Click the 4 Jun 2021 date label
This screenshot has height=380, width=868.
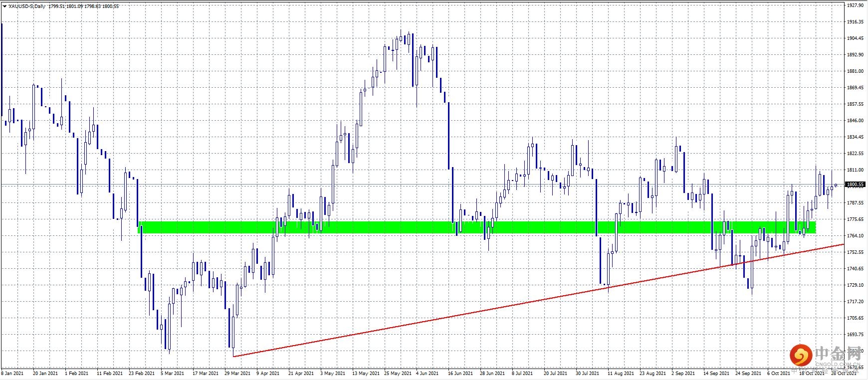tap(428, 374)
